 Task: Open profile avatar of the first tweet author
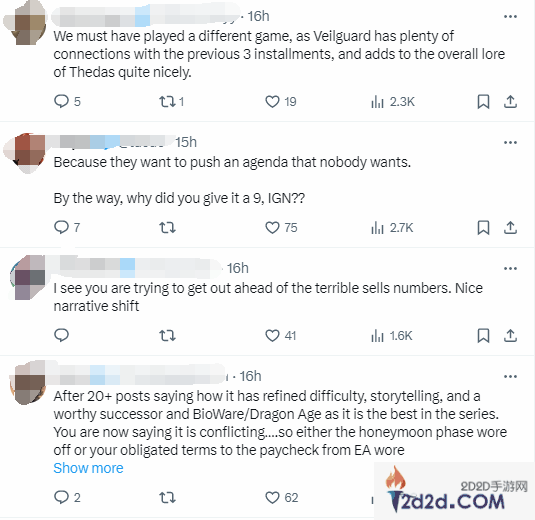[x=26, y=23]
